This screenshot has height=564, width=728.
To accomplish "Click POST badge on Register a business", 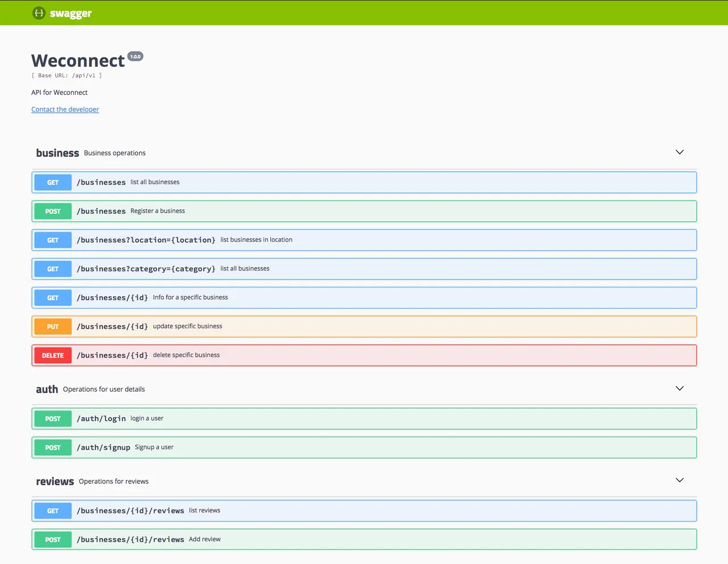I will pos(53,211).
